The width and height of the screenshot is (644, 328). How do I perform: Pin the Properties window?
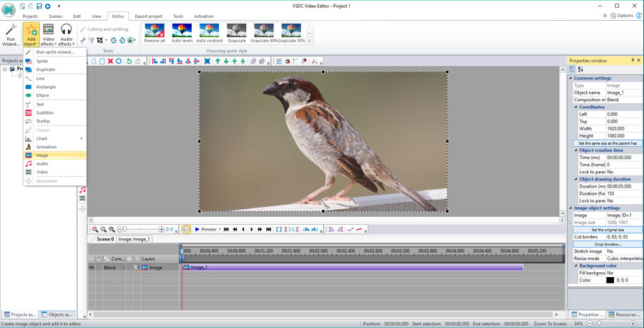[x=633, y=60]
